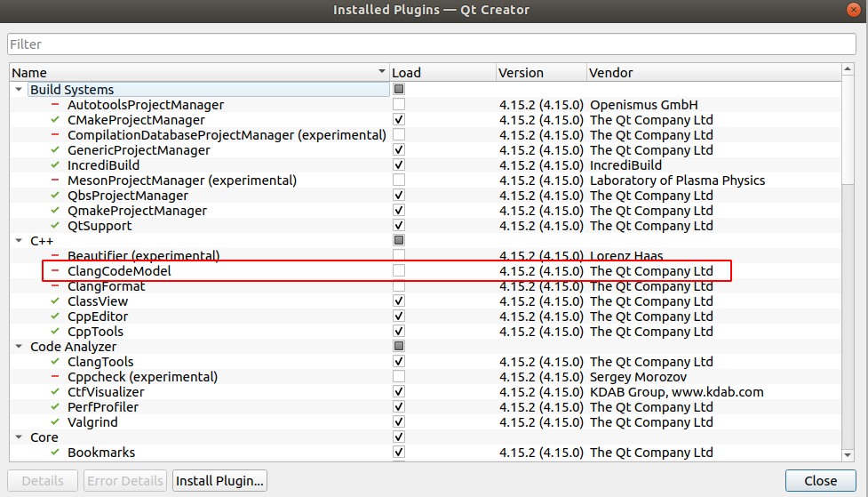Click the 'Sergey Morozov' vendor cell
The height and width of the screenshot is (497, 868).
(638, 377)
